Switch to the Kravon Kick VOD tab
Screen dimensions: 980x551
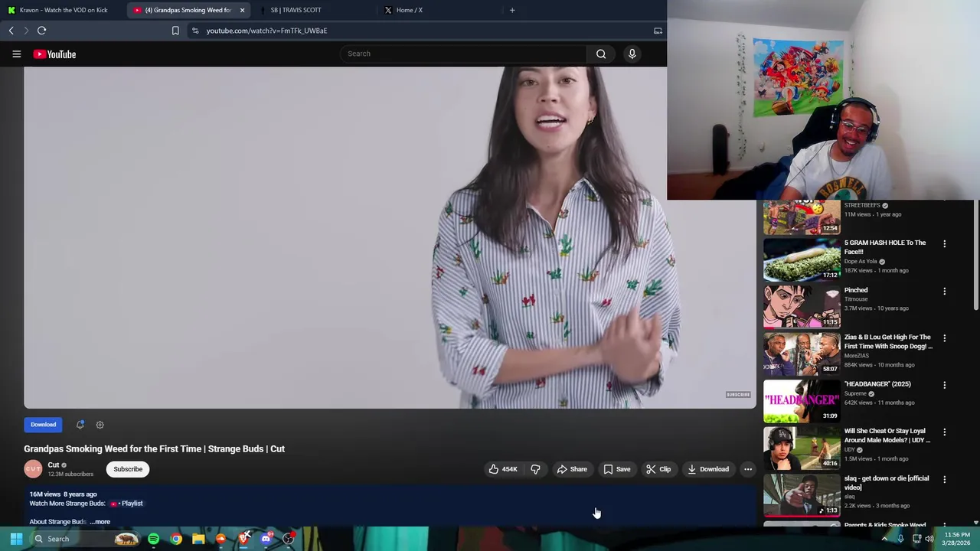click(64, 10)
